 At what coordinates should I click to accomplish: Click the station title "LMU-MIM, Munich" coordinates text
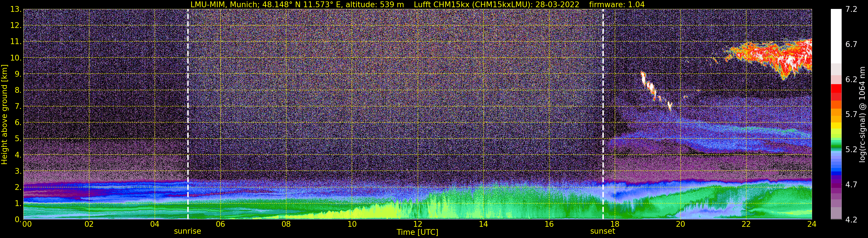pyautogui.click(x=297, y=4)
